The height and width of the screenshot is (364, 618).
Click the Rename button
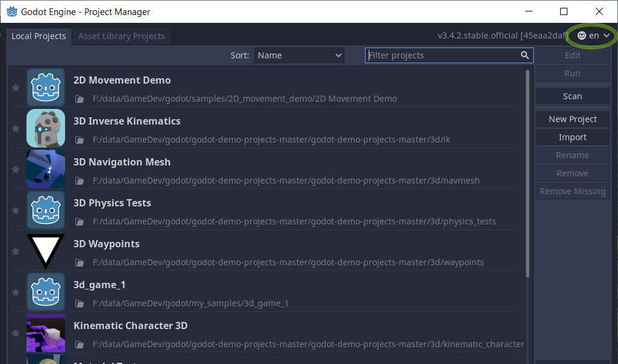click(x=573, y=155)
